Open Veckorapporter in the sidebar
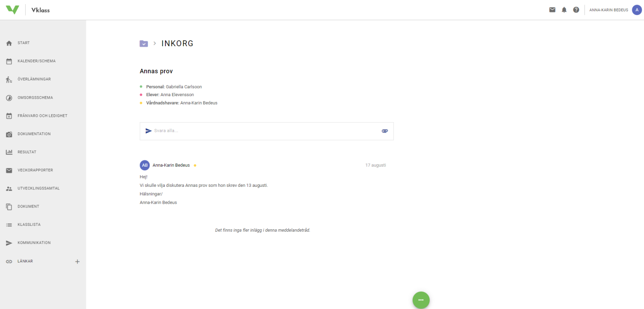644x309 pixels. click(x=35, y=170)
